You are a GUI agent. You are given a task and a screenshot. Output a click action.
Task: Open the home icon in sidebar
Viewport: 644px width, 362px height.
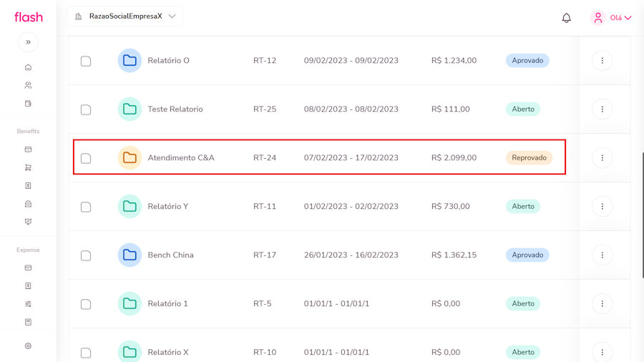28,67
